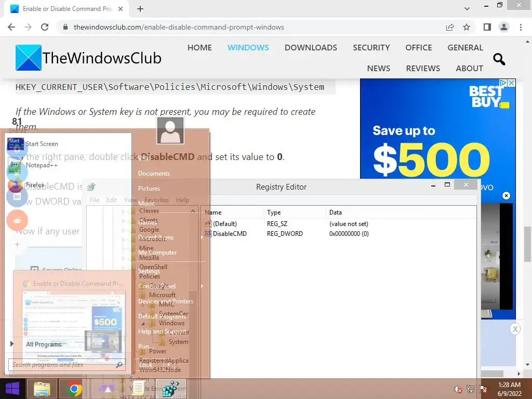Open the Chrome side panel
Image resolution: width=532 pixels, height=399 pixels.
coord(487,27)
